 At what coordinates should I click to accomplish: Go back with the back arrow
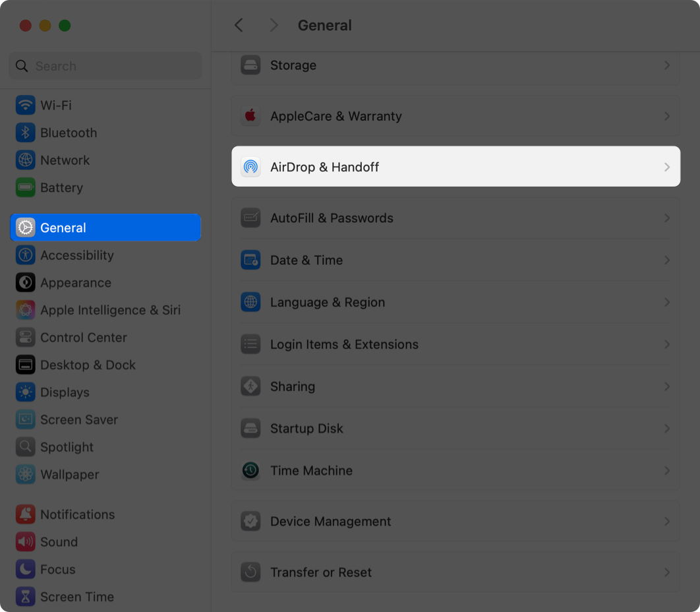coord(239,25)
